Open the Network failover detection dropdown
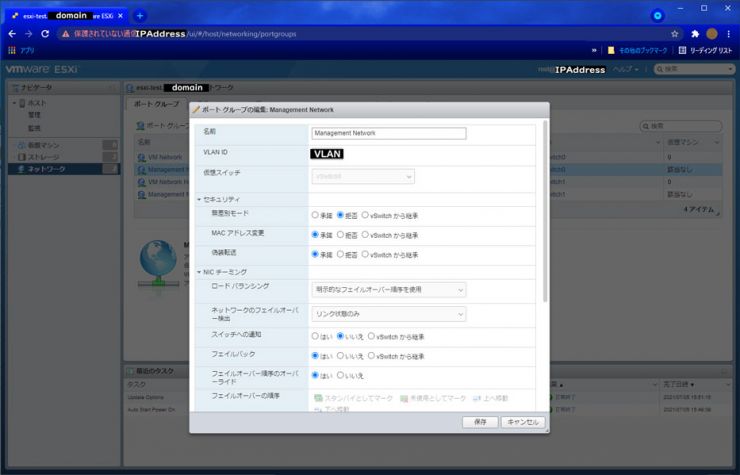Screen dimensions: 740x475 pos(388,314)
